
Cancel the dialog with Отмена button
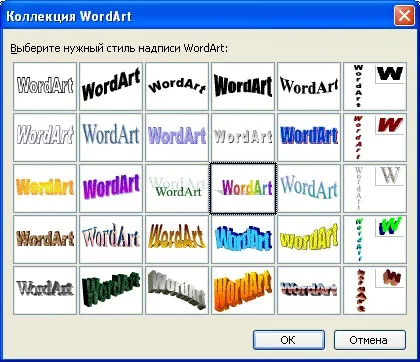(x=370, y=340)
